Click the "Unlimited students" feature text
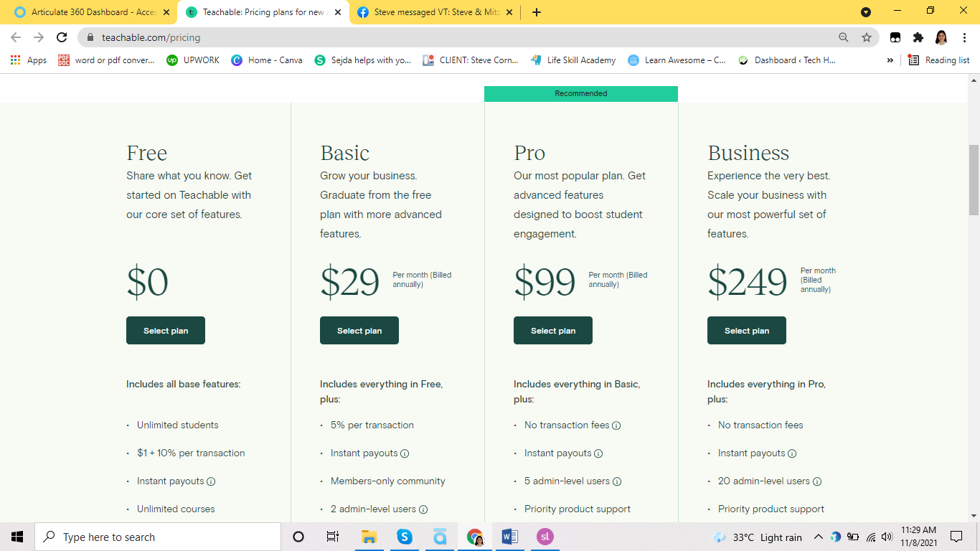980x551 pixels. tap(178, 425)
